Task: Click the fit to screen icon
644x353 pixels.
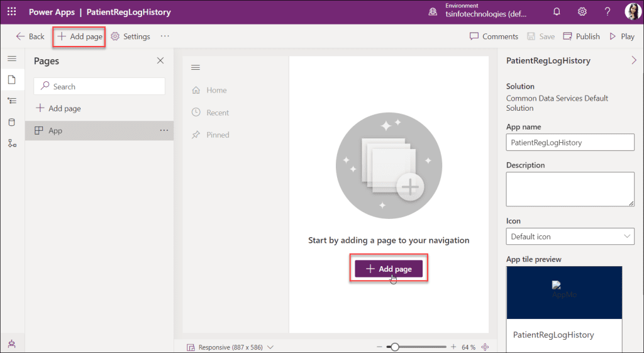Action: click(x=485, y=347)
